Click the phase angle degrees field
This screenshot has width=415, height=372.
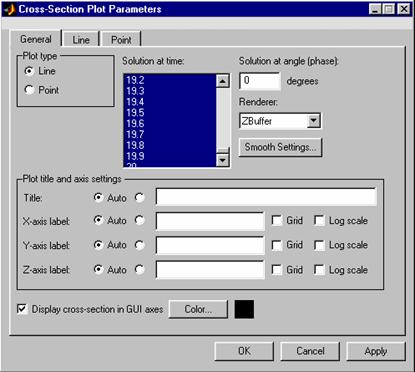click(x=260, y=81)
